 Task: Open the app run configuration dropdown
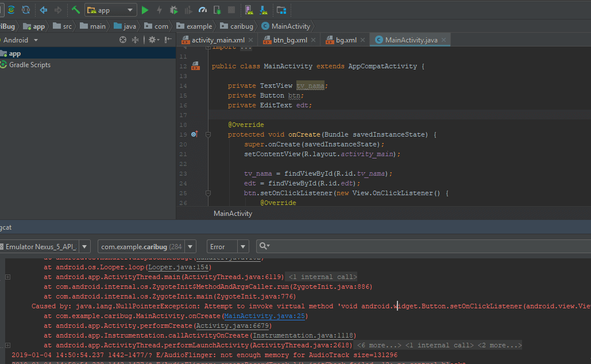click(x=110, y=10)
